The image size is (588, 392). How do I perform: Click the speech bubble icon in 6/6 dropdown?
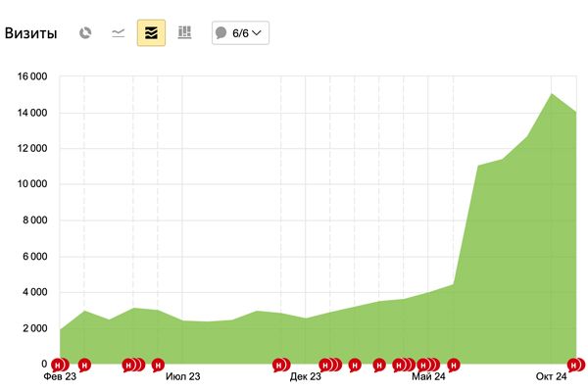pos(221,33)
